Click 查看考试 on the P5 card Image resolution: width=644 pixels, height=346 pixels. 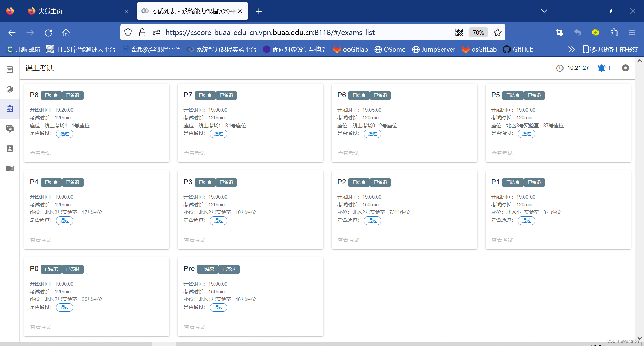tap(502, 153)
